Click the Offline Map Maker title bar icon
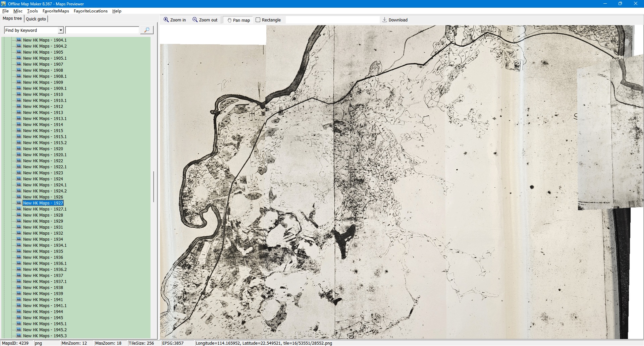This screenshot has width=644, height=346. click(x=4, y=4)
